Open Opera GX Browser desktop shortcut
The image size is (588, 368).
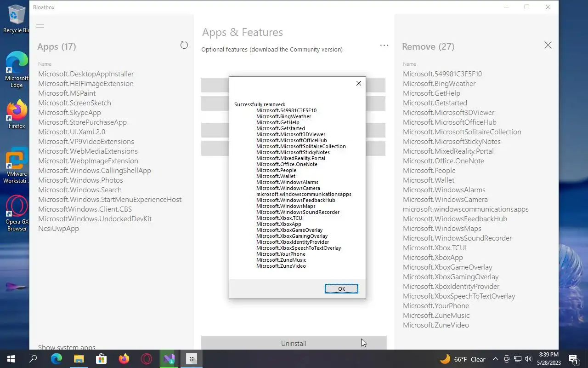point(17,213)
